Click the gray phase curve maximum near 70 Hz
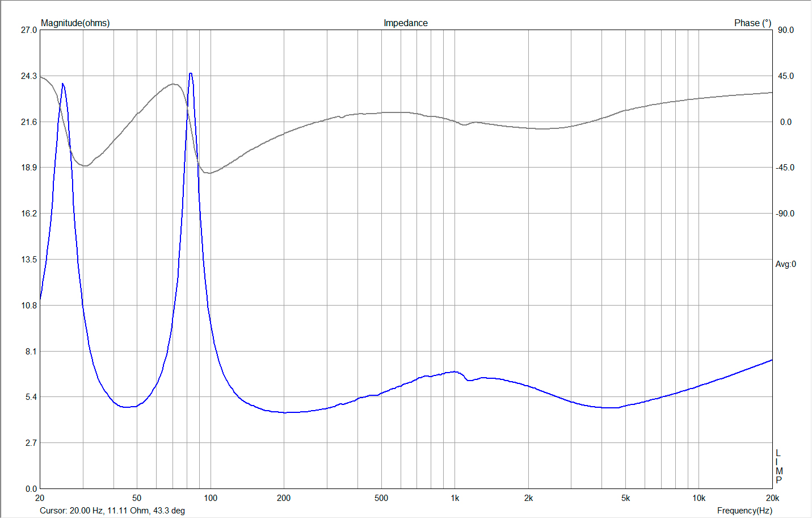This screenshot has width=812, height=518. pyautogui.click(x=174, y=84)
